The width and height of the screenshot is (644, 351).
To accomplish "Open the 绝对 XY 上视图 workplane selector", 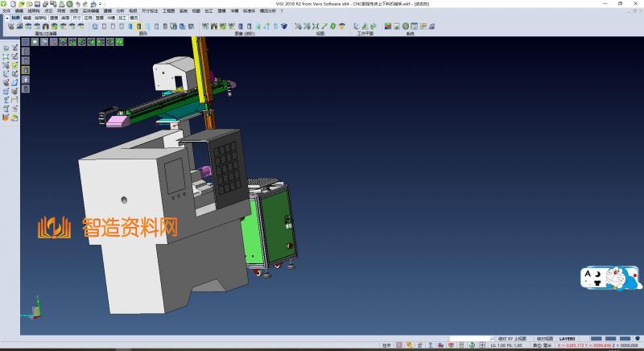I will coord(511,339).
